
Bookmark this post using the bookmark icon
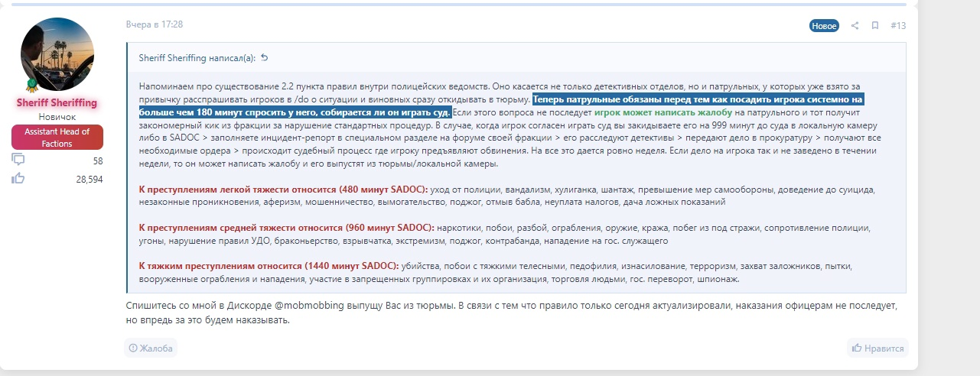click(x=875, y=25)
